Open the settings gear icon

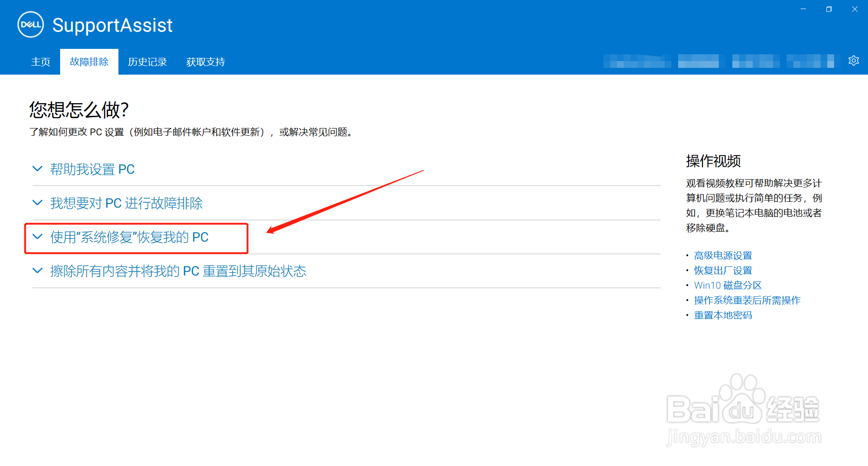(854, 61)
